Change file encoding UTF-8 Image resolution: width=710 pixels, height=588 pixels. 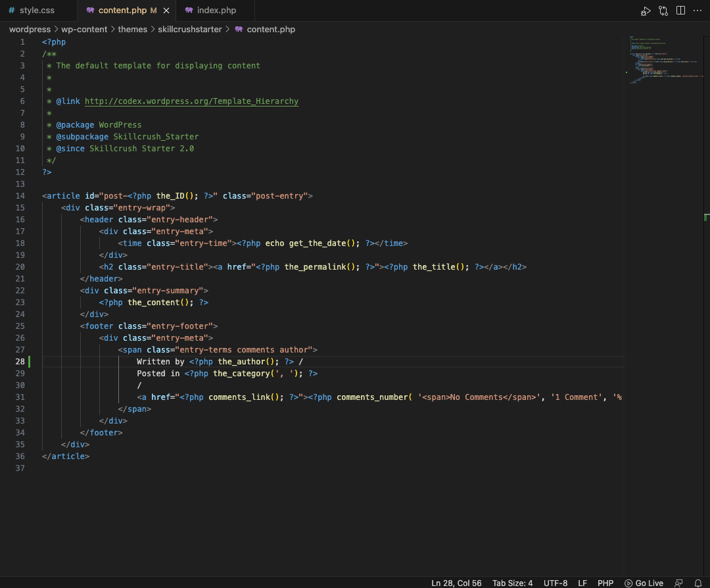555,583
